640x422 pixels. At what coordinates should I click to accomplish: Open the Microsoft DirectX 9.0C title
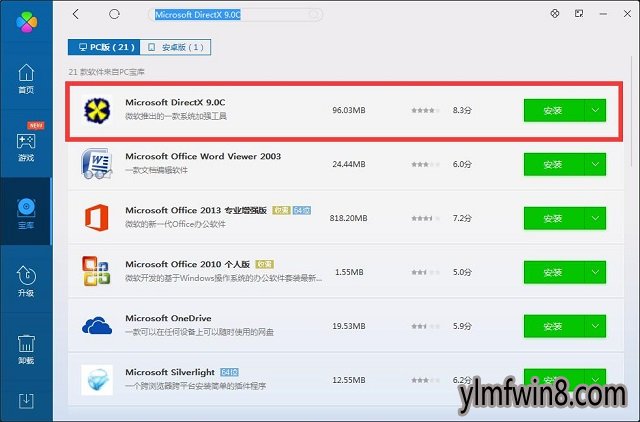[x=175, y=102]
